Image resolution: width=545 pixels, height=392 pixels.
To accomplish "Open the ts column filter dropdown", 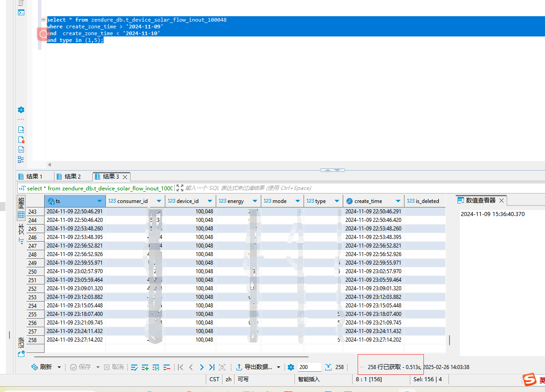I will tap(99, 201).
